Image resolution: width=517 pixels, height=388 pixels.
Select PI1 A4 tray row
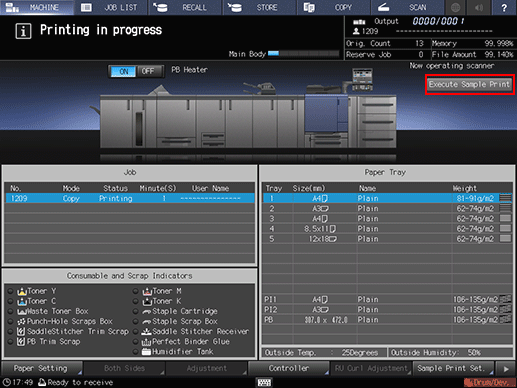point(388,299)
